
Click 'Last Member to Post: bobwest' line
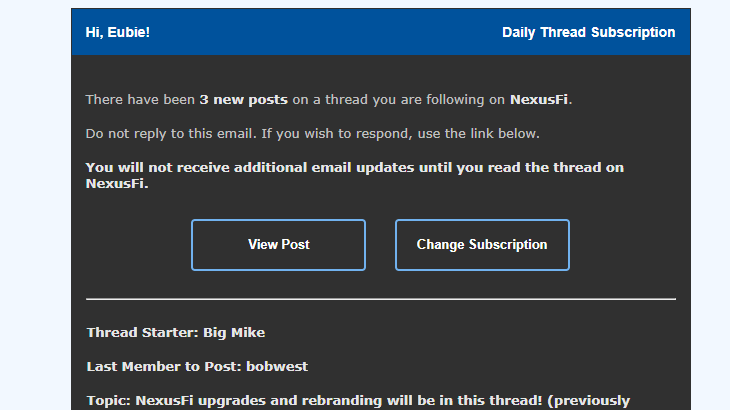pyautogui.click(x=197, y=367)
